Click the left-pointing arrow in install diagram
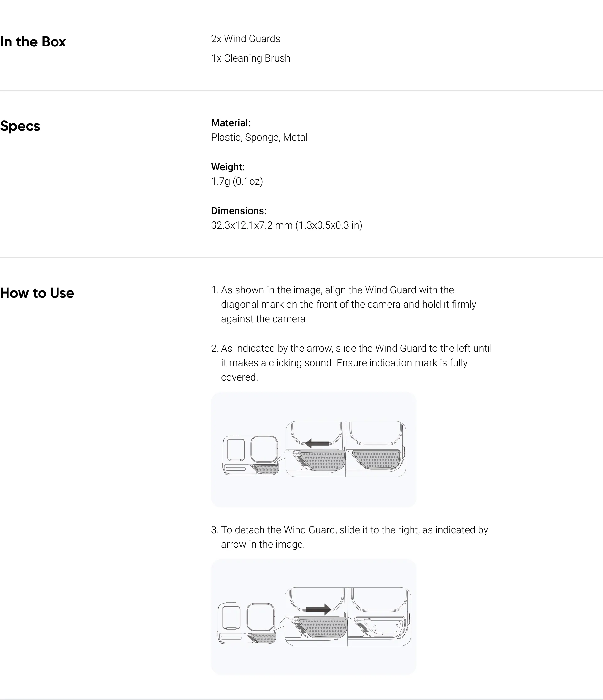Screen dimensions: 603x700 [317, 443]
